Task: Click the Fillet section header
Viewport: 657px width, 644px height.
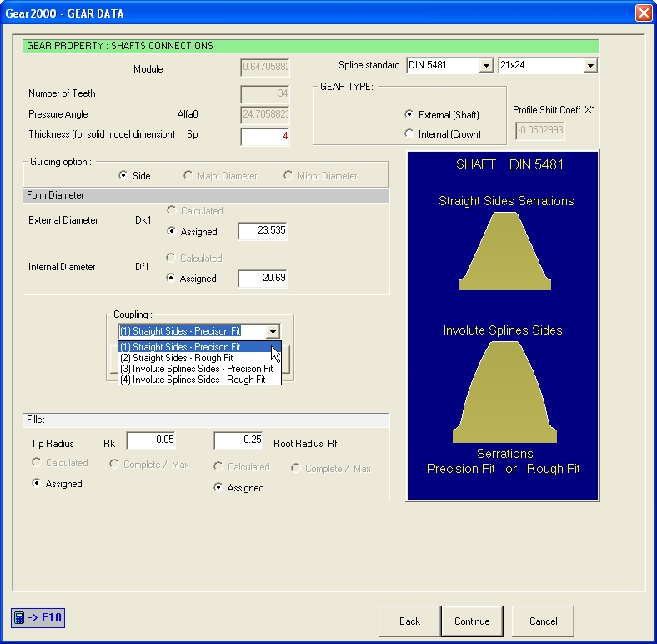Action: [206, 420]
